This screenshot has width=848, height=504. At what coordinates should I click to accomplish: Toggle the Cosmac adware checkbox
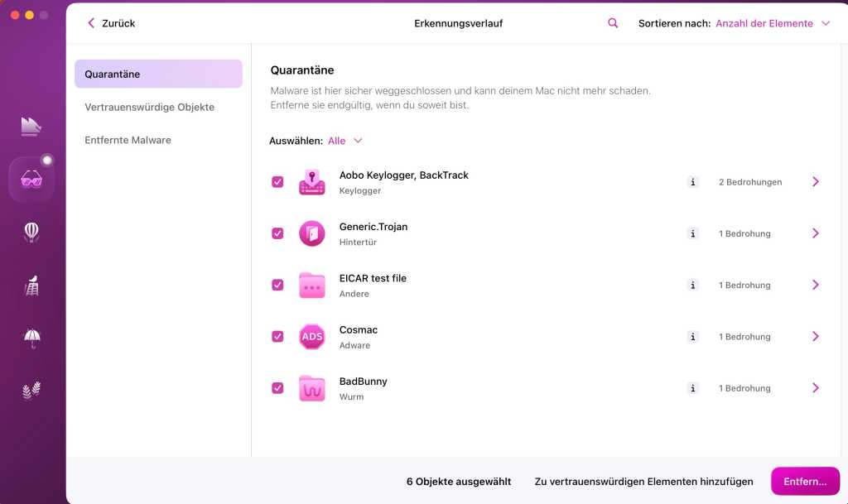(x=278, y=337)
